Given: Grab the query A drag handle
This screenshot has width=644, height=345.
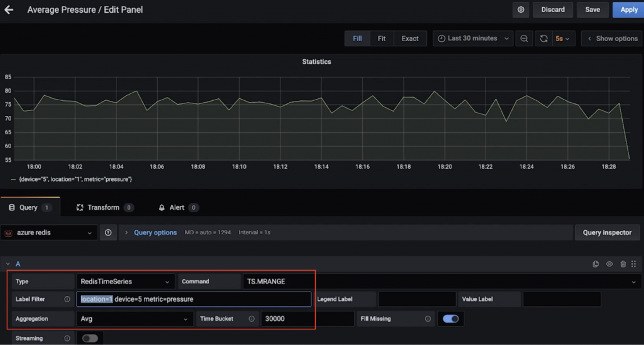Looking at the screenshot, I should click(x=634, y=264).
